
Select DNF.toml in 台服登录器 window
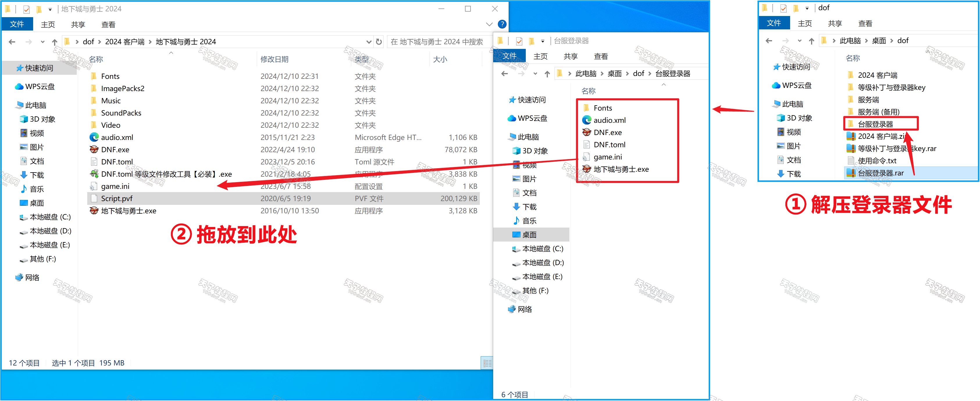click(x=609, y=145)
